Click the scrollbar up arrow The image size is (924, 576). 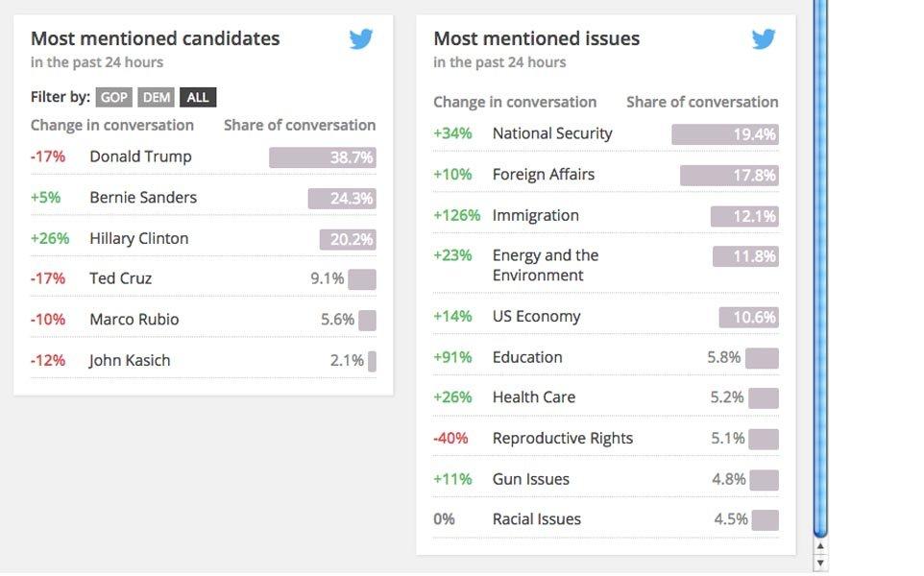819,546
